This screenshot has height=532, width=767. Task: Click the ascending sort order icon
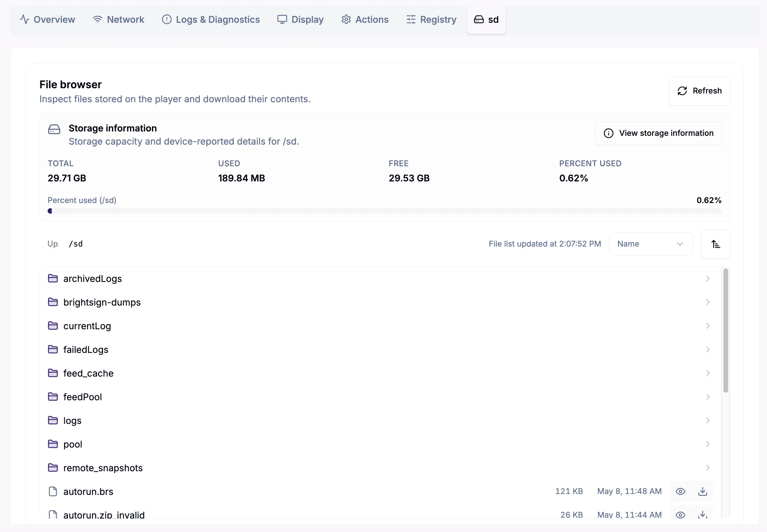pyautogui.click(x=715, y=244)
